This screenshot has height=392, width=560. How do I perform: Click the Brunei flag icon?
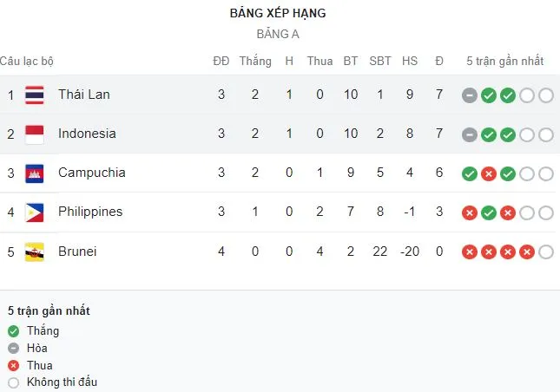pos(35,252)
